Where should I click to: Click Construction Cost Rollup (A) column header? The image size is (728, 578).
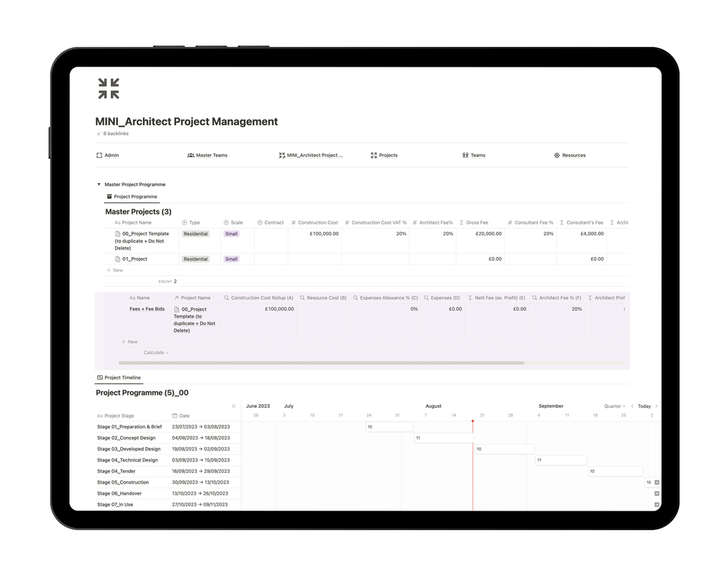click(x=259, y=298)
